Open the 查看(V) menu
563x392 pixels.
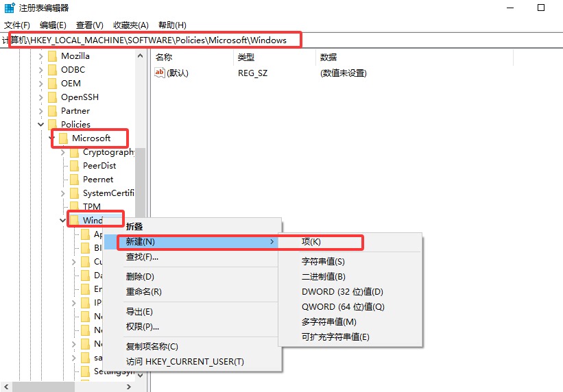tap(89, 25)
